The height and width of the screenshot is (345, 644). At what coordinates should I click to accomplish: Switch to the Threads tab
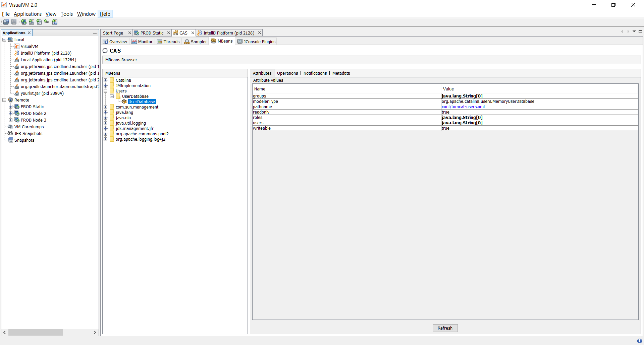pyautogui.click(x=168, y=42)
